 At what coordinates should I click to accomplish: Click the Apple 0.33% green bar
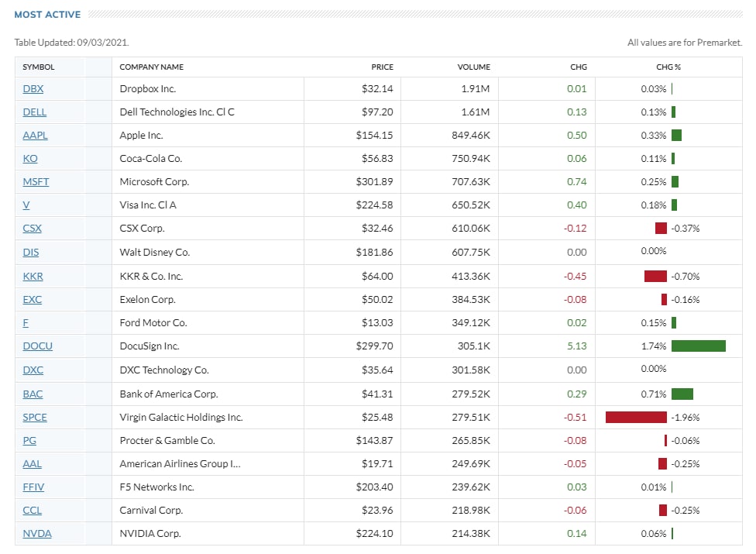(676, 135)
